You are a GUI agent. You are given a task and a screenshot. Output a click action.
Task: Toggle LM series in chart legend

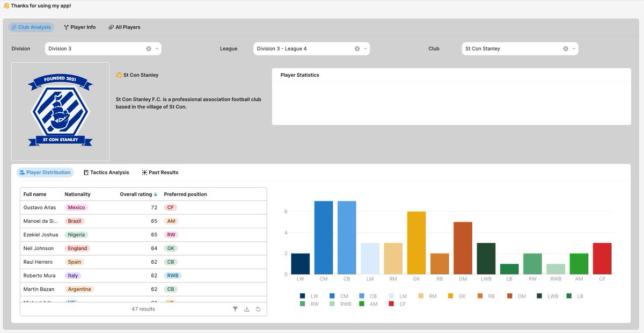[x=398, y=296]
